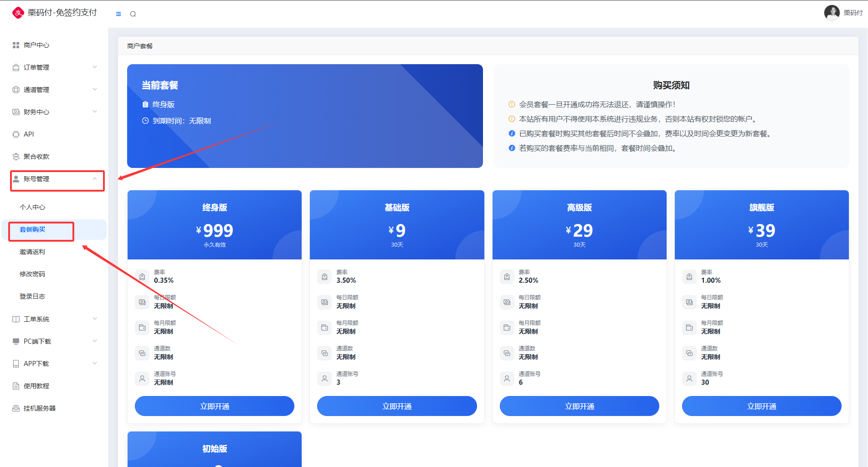Click the hamburger menu collapse icon

click(118, 14)
